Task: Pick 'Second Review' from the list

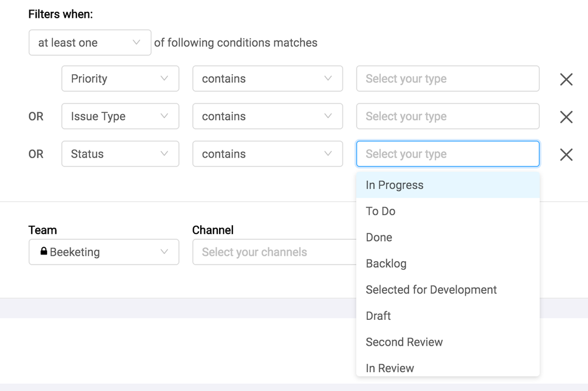Action: tap(404, 342)
